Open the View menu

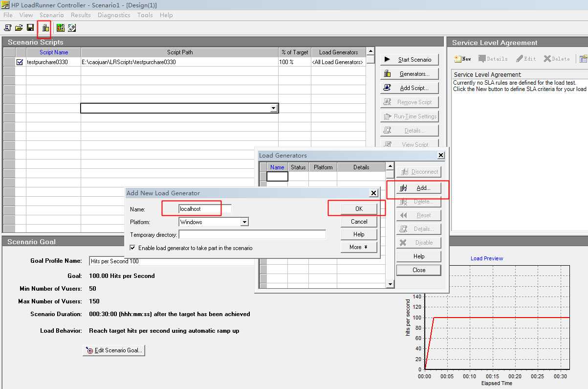[x=26, y=15]
